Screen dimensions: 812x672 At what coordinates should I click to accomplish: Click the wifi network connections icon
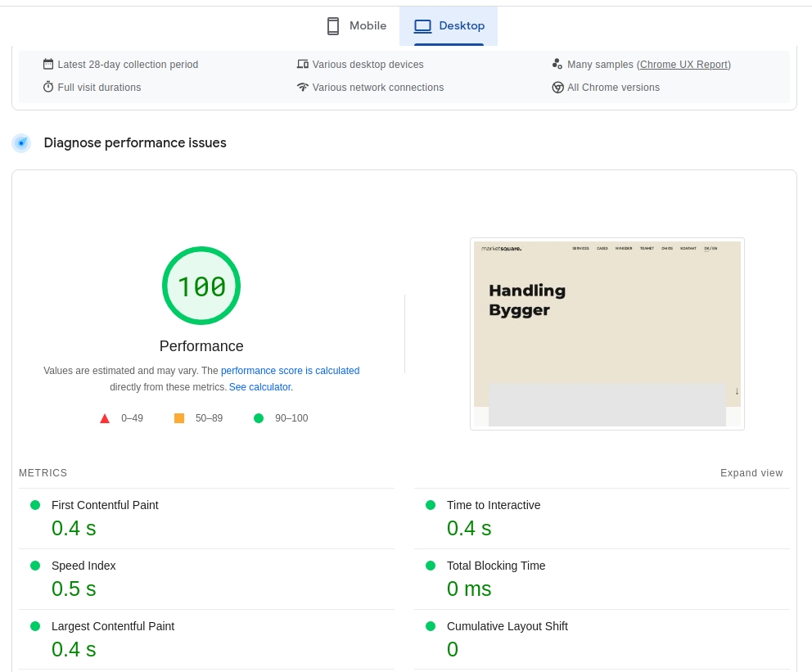click(x=303, y=88)
